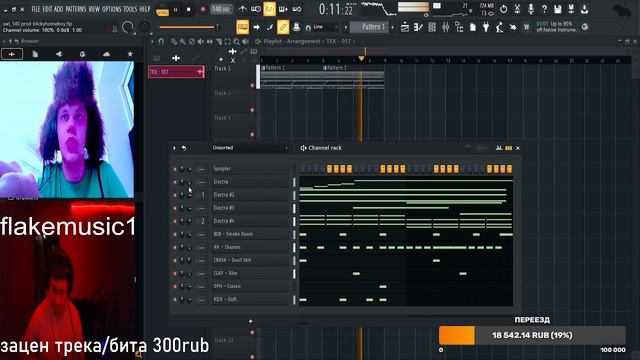Select the 808 - Smoke Room channel
The image size is (640, 360).
250,234
